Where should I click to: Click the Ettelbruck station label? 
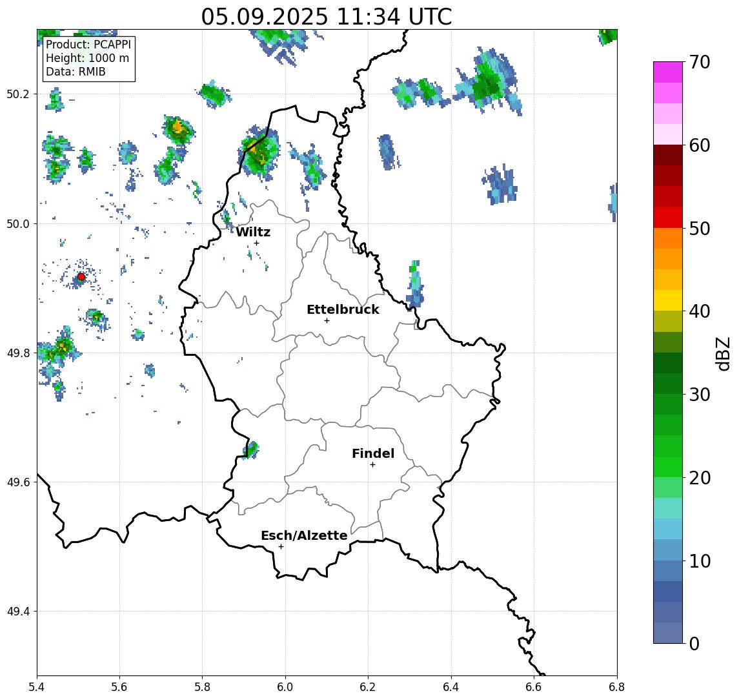click(x=343, y=309)
